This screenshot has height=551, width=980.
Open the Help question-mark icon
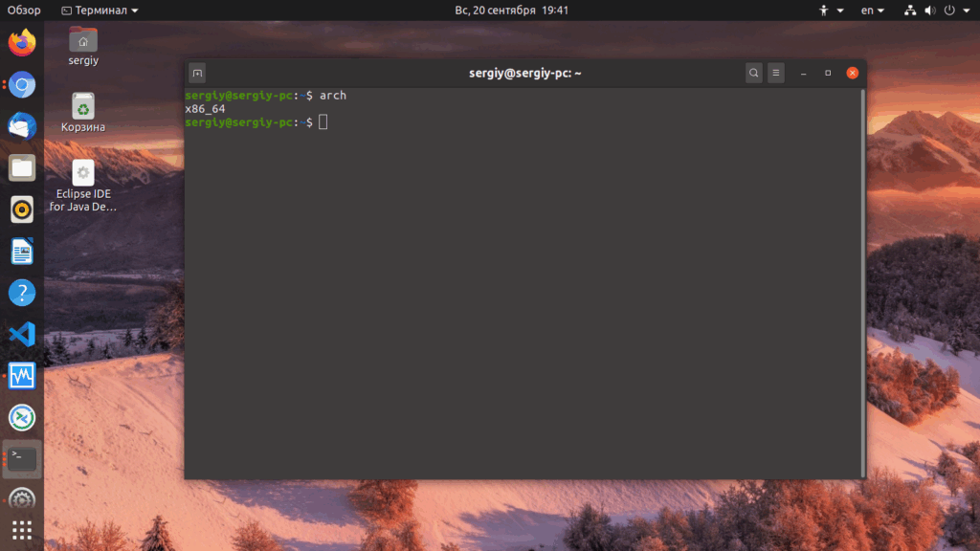(x=22, y=293)
